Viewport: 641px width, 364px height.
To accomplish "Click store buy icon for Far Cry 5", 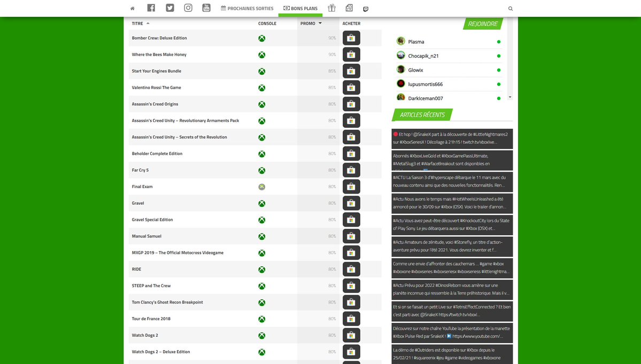I will tap(351, 171).
